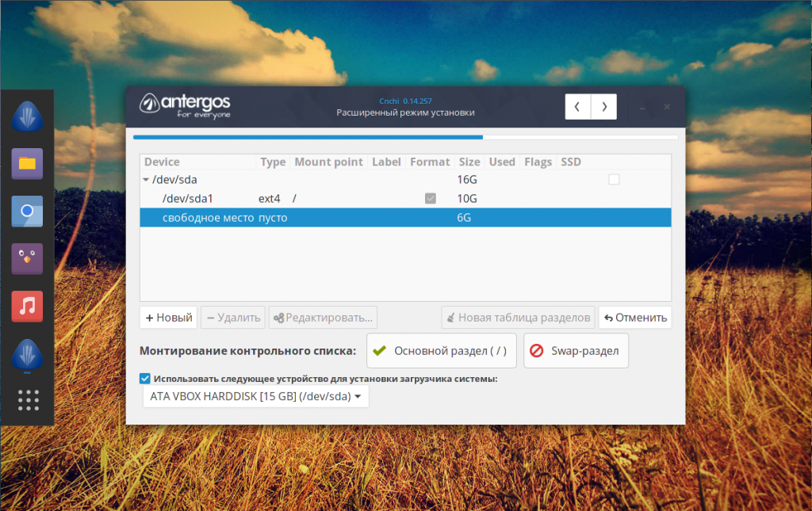This screenshot has height=511, width=812.
Task: Launch the Chromium browser from the dock
Action: click(x=27, y=211)
